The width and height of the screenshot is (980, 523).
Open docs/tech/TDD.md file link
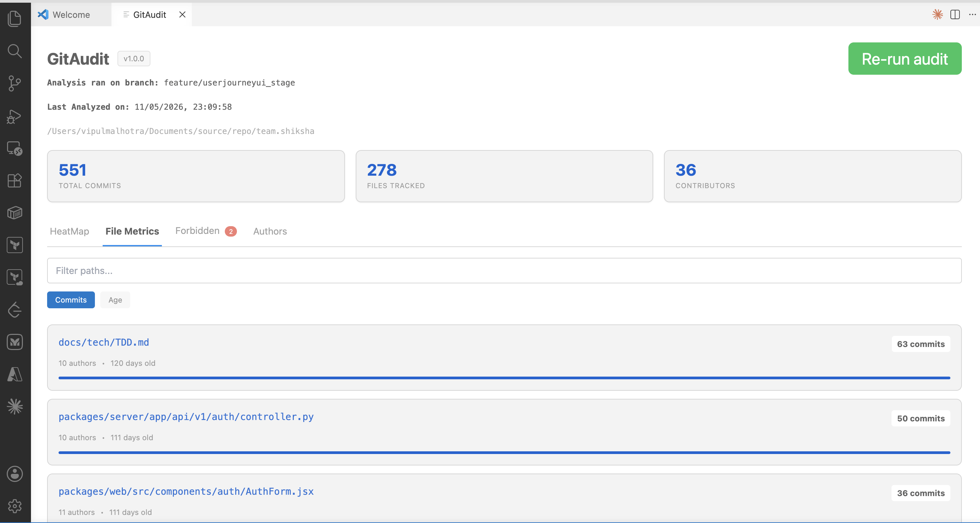103,342
